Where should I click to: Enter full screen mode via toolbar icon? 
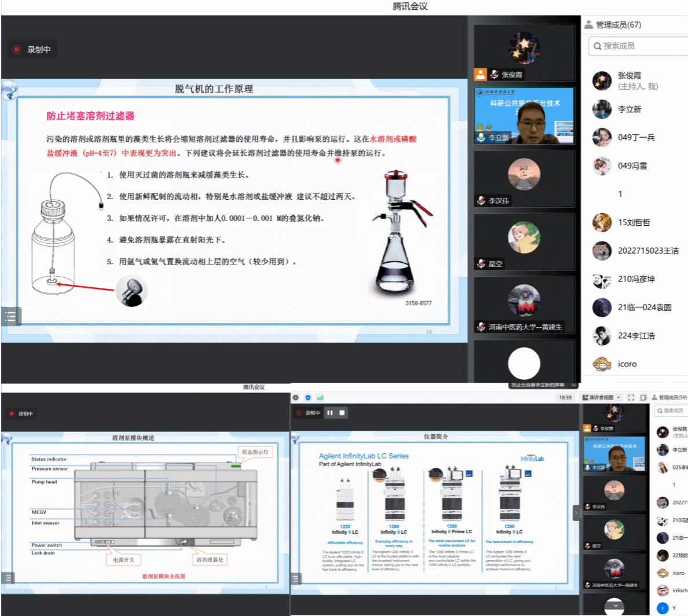click(631, 398)
